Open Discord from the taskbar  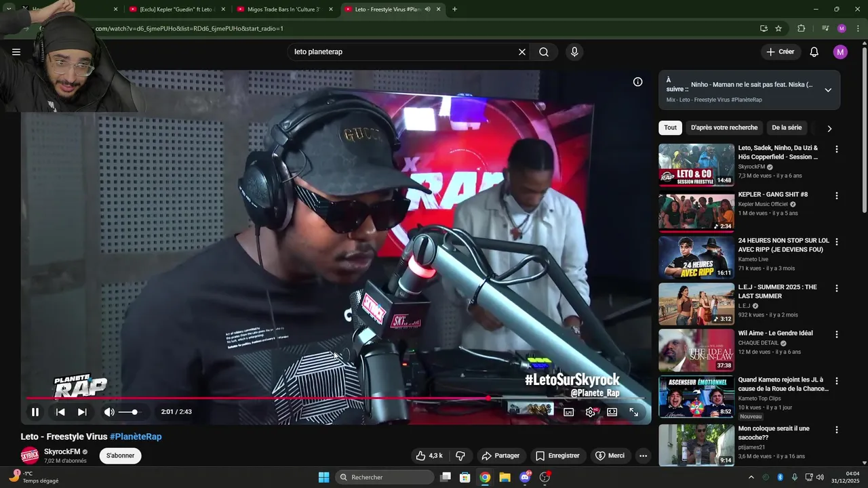tap(525, 477)
